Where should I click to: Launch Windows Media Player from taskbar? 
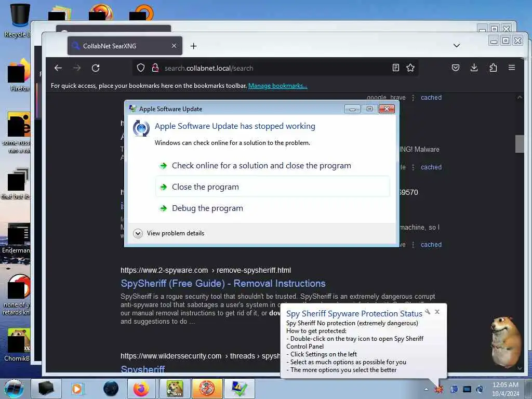[x=77, y=389]
